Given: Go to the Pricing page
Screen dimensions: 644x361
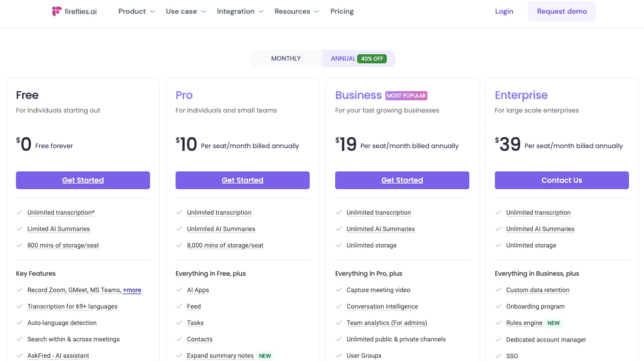Looking at the screenshot, I should tap(342, 11).
